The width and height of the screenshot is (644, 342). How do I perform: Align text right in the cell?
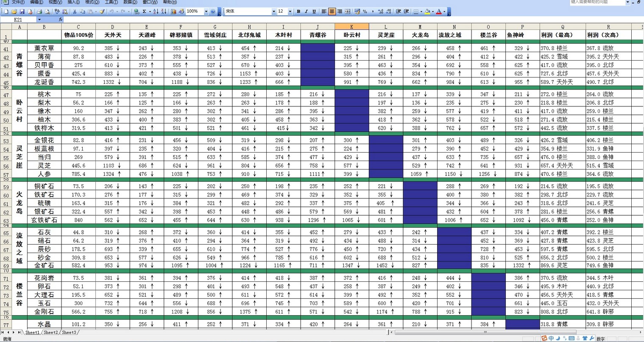[x=340, y=11]
